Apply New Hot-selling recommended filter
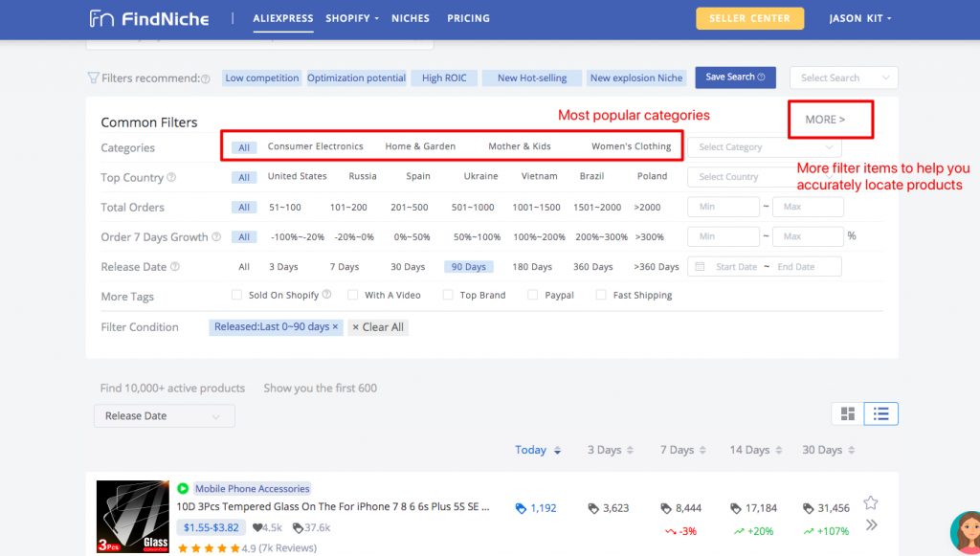Viewport: 980px width, 556px height. coord(532,78)
